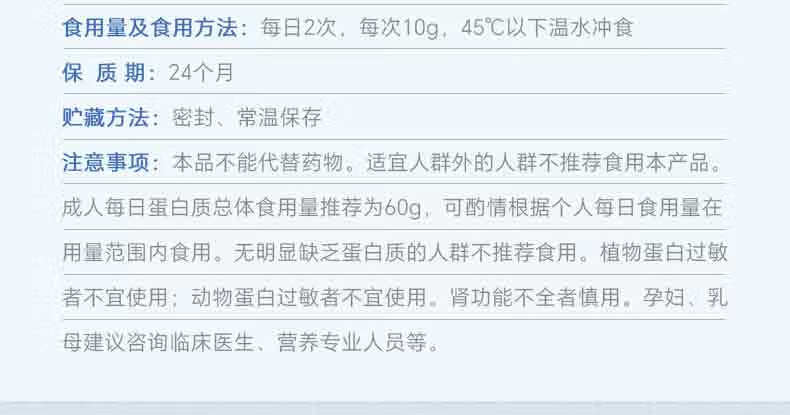Select the 每日2次 dosage text

(x=298, y=27)
